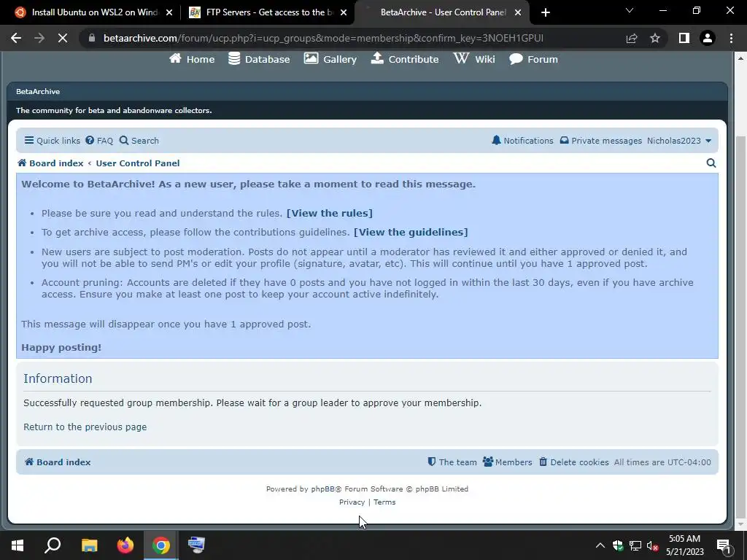747x560 pixels.
Task: Open the muted volume tray icon
Action: click(653, 545)
